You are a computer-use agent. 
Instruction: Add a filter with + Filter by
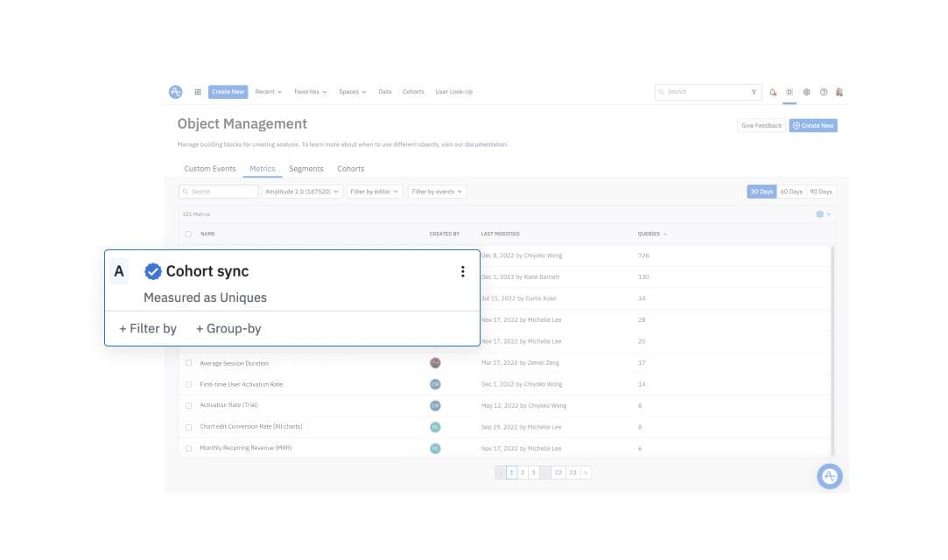(148, 329)
